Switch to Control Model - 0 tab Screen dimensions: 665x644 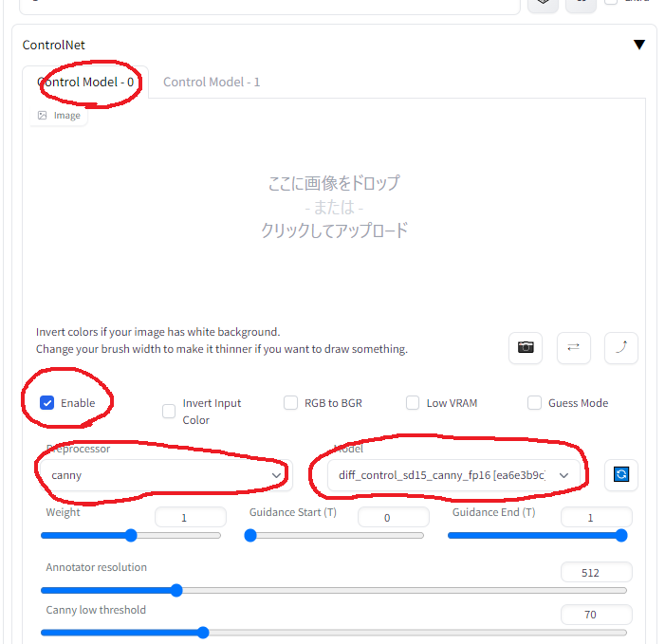(x=85, y=82)
